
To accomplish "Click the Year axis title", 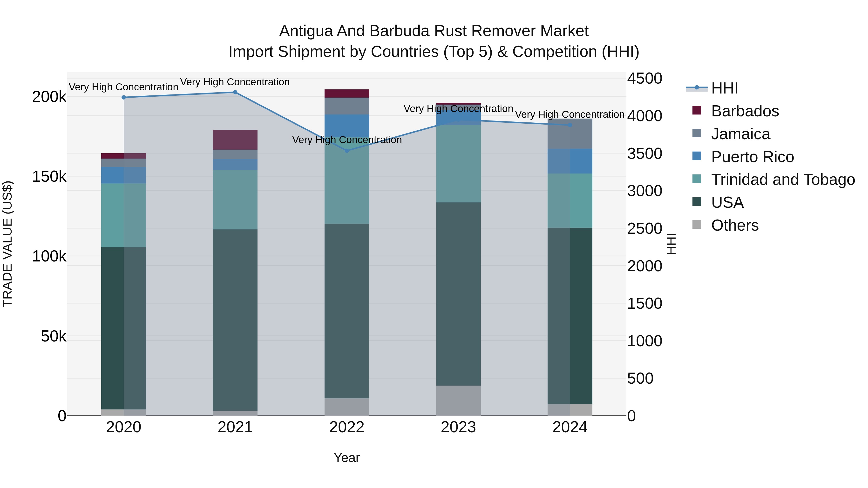I will coord(347,458).
